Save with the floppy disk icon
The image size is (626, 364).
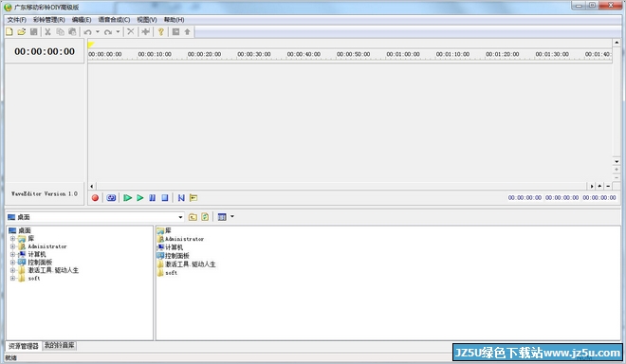pyautogui.click(x=33, y=32)
